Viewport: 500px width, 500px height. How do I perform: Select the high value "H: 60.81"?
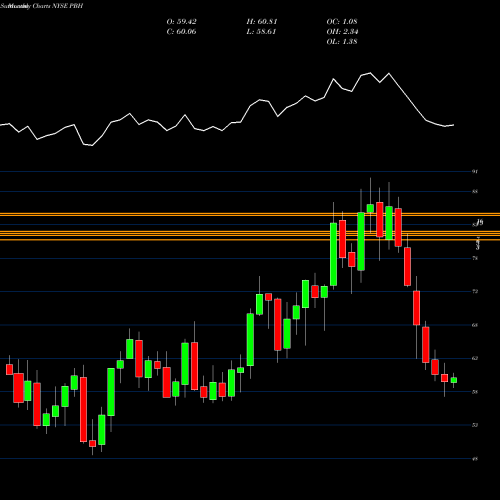pos(262,22)
